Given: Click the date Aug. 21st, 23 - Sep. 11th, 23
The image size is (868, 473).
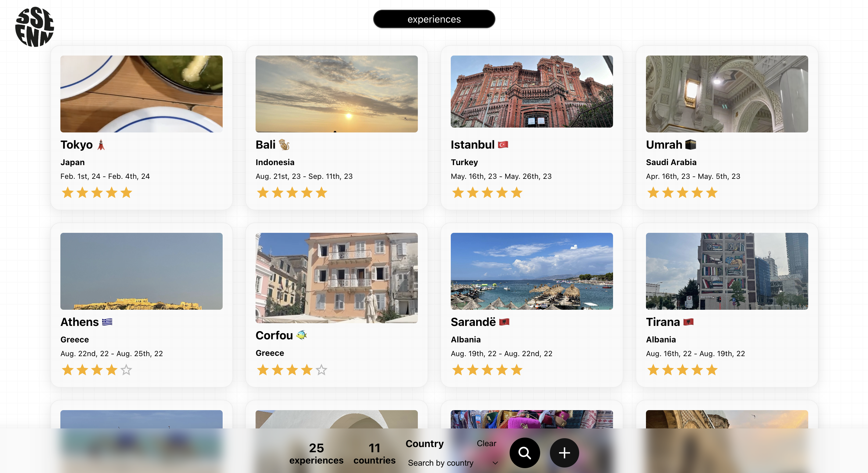Looking at the screenshot, I should coord(304,176).
